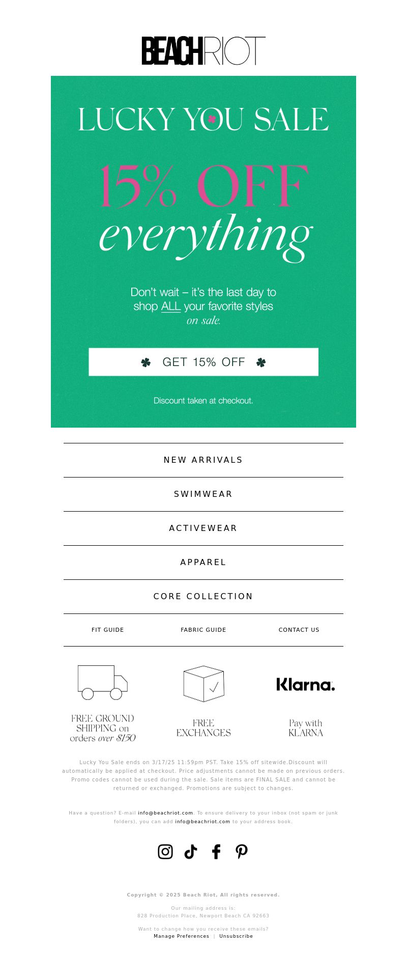Open the Apparel category
407x980 pixels.
[203, 563]
